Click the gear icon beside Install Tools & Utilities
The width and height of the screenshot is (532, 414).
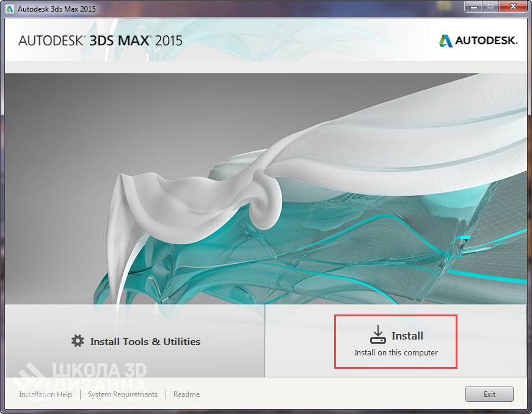pyautogui.click(x=78, y=341)
